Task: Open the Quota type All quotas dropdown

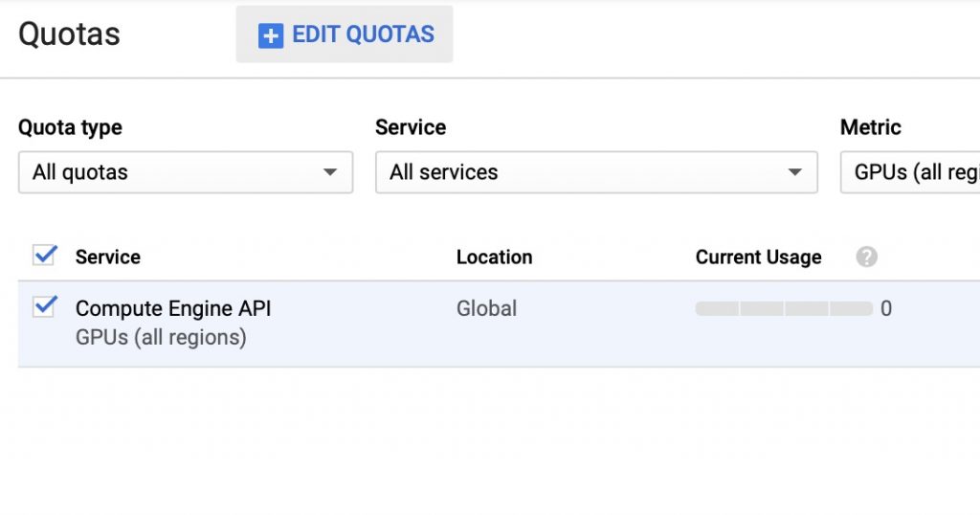Action: coord(186,172)
